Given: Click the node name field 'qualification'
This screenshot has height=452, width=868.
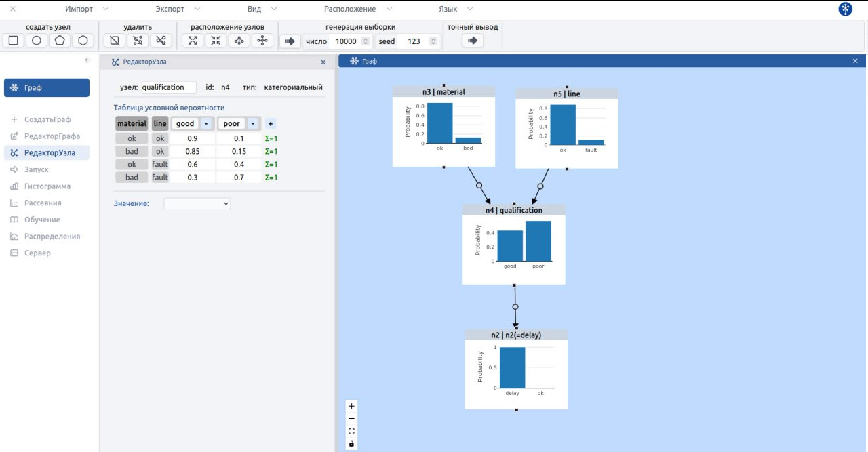Looking at the screenshot, I should click(x=168, y=87).
